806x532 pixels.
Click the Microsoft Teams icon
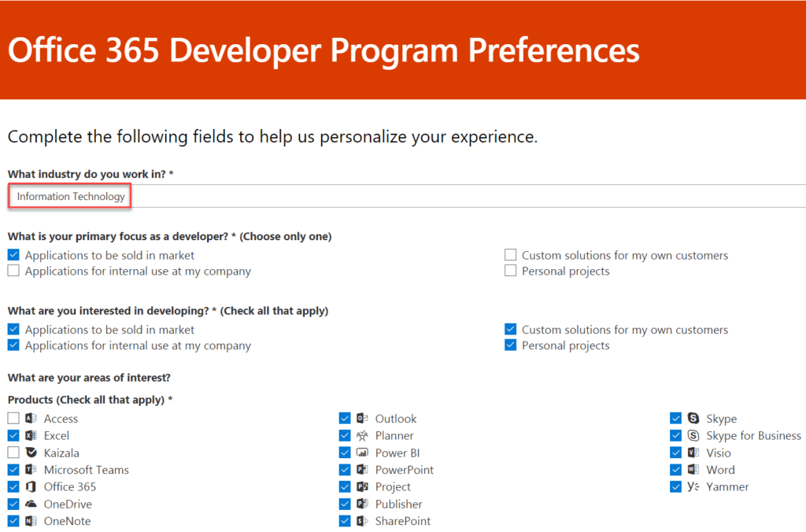point(31,470)
